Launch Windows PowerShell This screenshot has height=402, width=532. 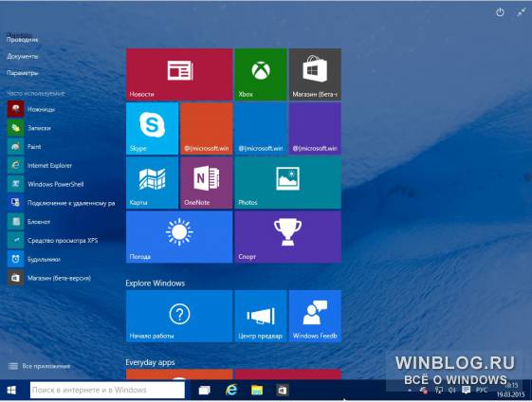[46, 184]
